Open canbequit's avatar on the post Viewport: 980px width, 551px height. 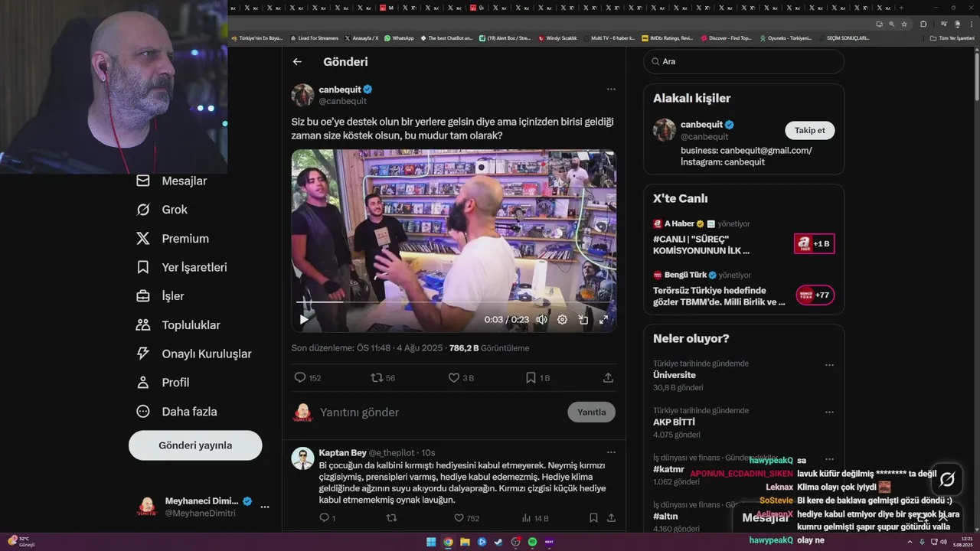pyautogui.click(x=302, y=95)
